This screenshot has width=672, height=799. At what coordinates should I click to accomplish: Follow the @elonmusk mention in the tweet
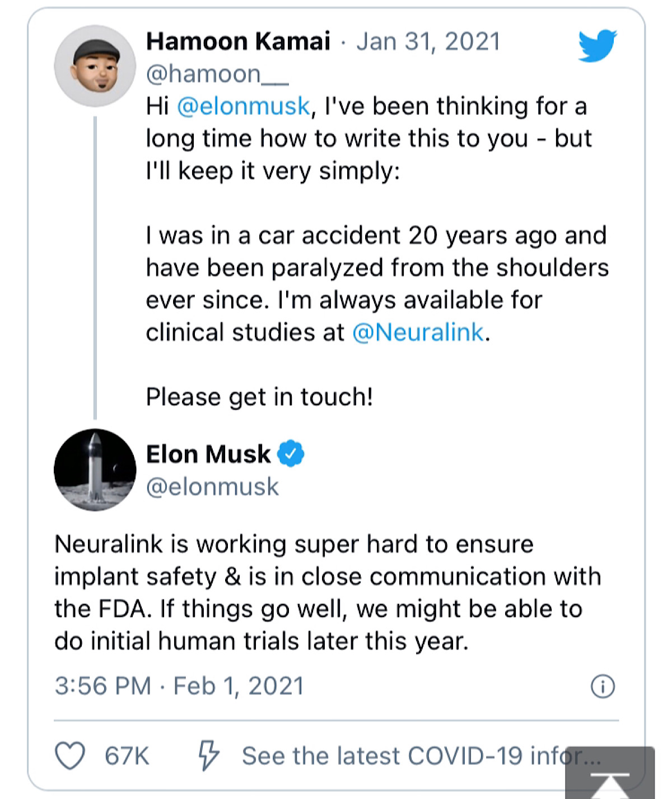pos(244,106)
